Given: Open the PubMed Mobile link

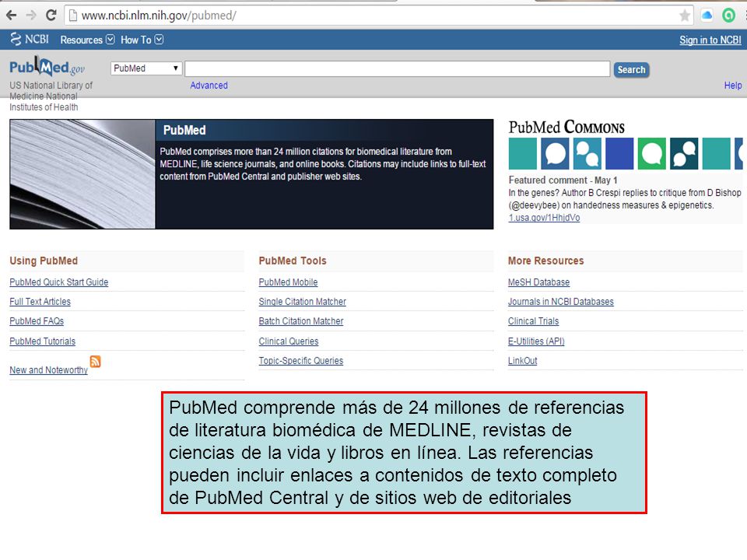Looking at the screenshot, I should pyautogui.click(x=288, y=282).
